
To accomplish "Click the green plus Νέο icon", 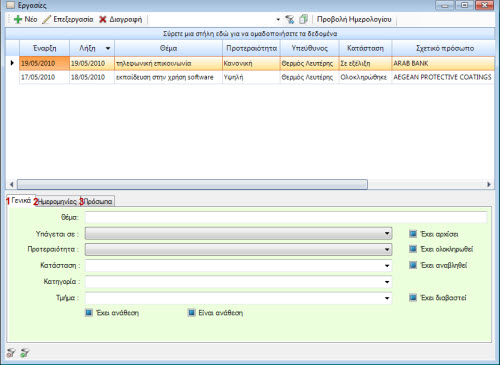I will coord(18,19).
